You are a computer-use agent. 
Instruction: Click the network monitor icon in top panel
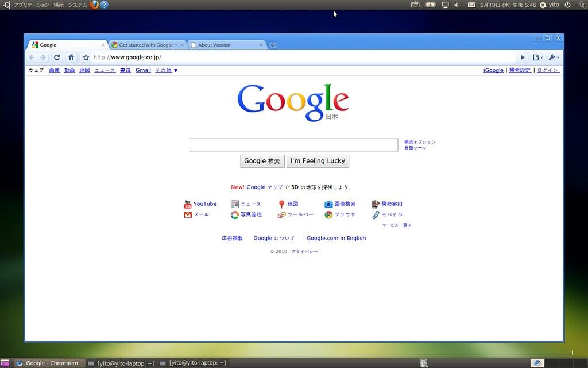[x=445, y=5]
